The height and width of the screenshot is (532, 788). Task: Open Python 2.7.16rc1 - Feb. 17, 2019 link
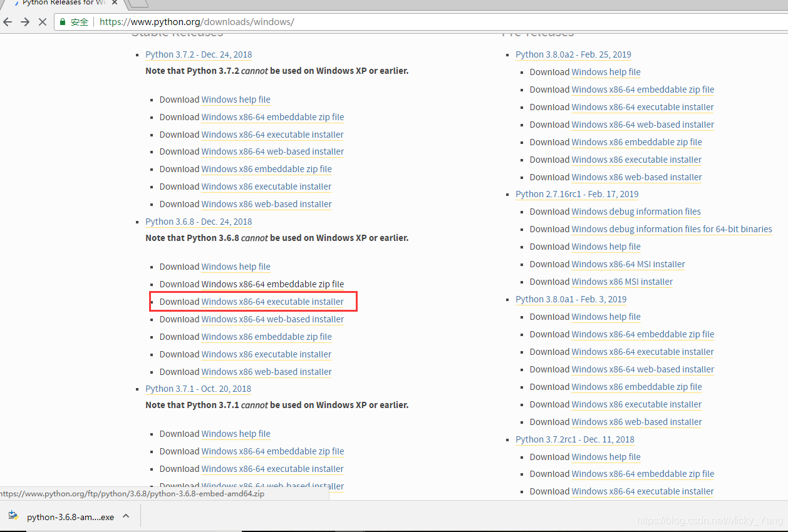577,194
